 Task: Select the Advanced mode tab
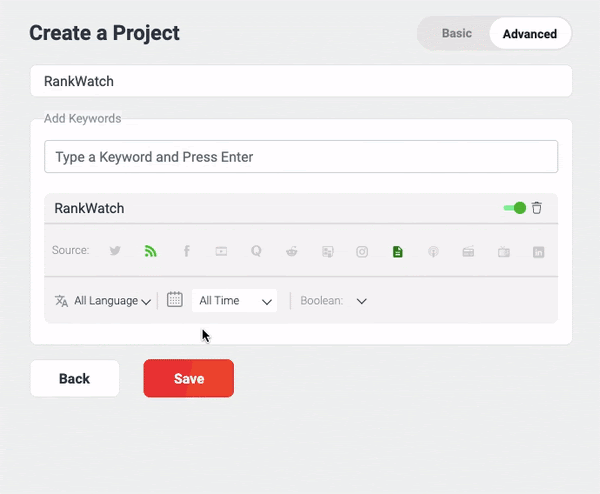point(530,34)
